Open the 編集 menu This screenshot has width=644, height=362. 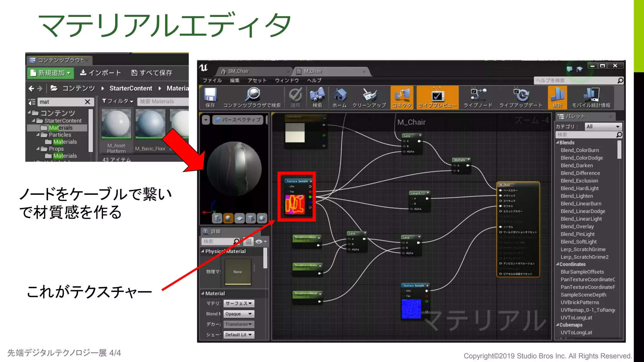(235, 80)
